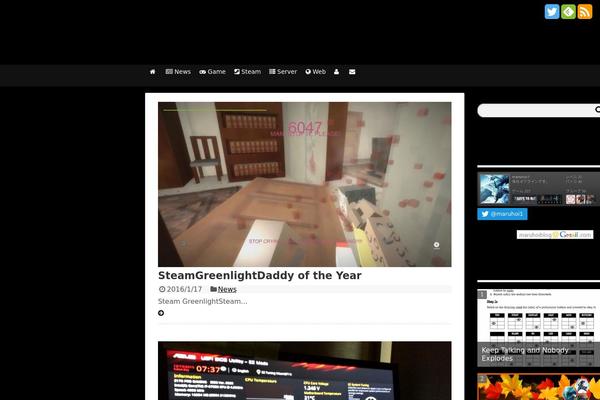
Task: Open the News category link under post
Action: click(227, 289)
